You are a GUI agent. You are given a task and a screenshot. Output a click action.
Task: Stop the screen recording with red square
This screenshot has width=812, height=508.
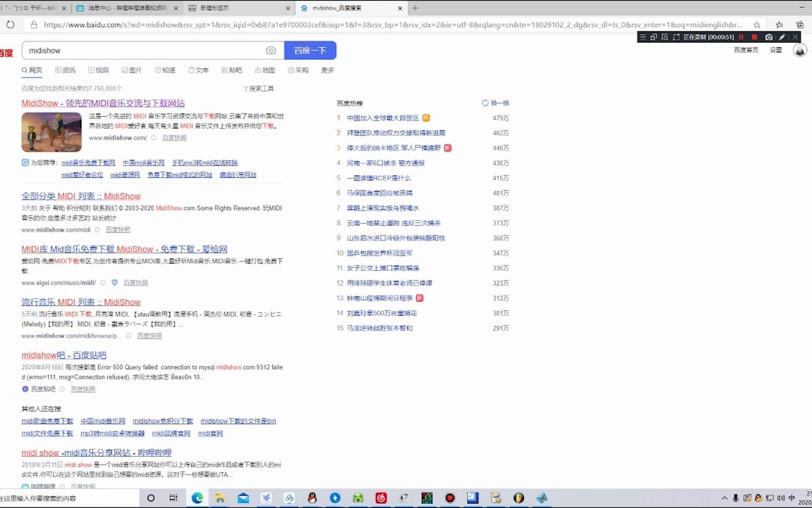point(754,37)
